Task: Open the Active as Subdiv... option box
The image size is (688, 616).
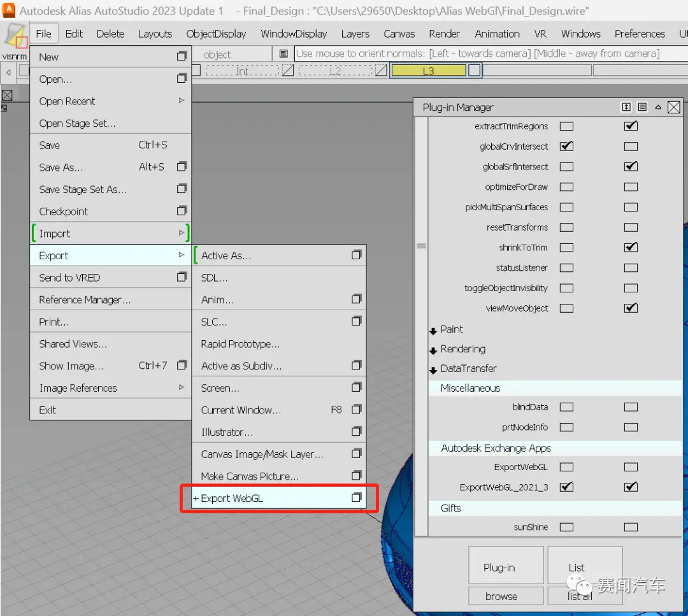Action: (357, 365)
